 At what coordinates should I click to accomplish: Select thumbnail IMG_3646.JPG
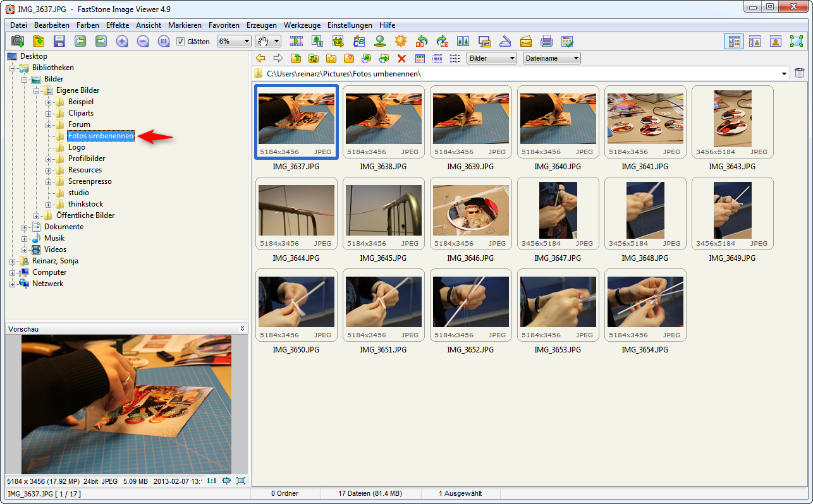pyautogui.click(x=471, y=213)
